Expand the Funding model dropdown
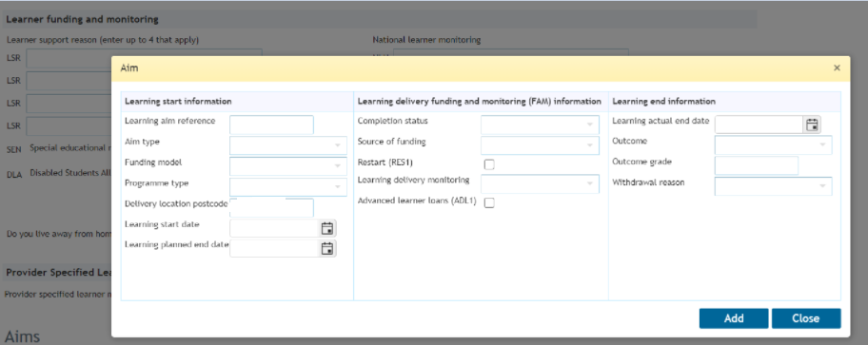Viewport: 868px width, 345px height. [288, 166]
